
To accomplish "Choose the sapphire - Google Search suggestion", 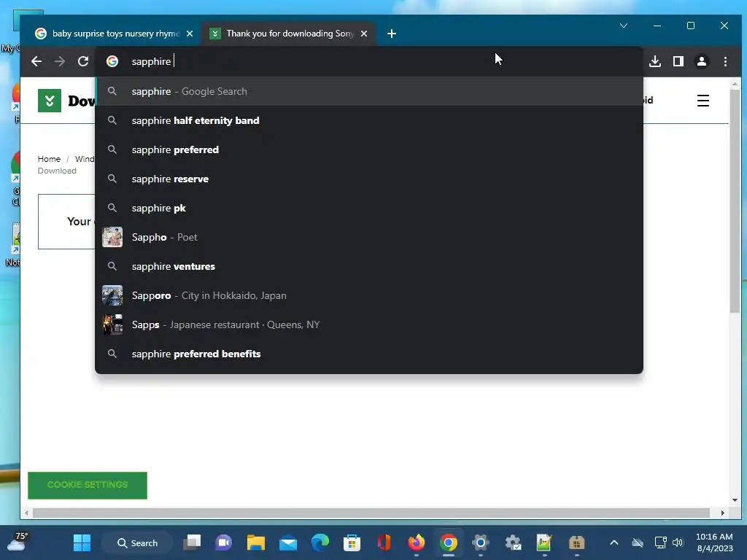I will tap(369, 91).
